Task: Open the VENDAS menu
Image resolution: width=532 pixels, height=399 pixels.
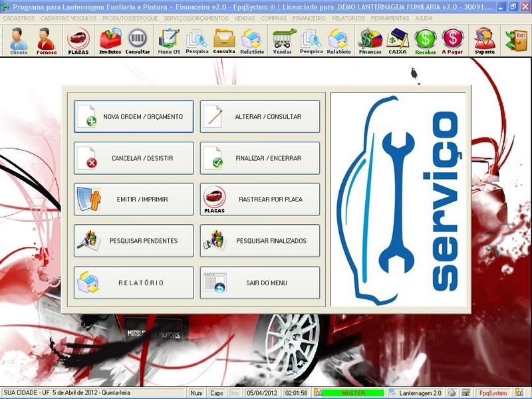Action: [245, 19]
